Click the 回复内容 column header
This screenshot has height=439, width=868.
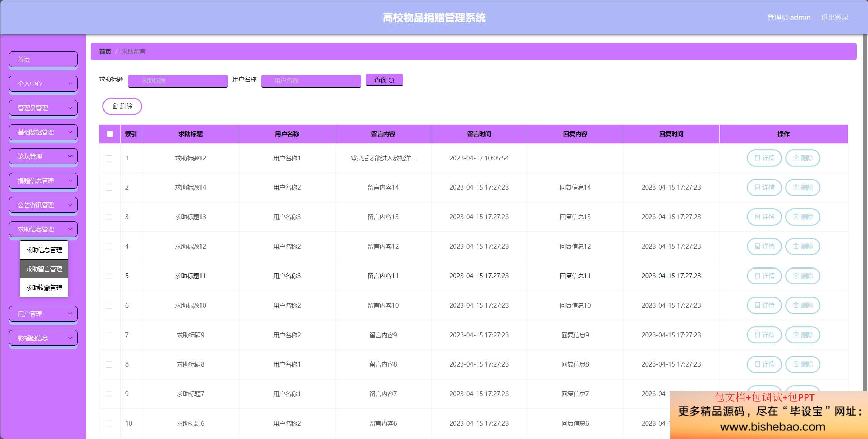point(575,134)
